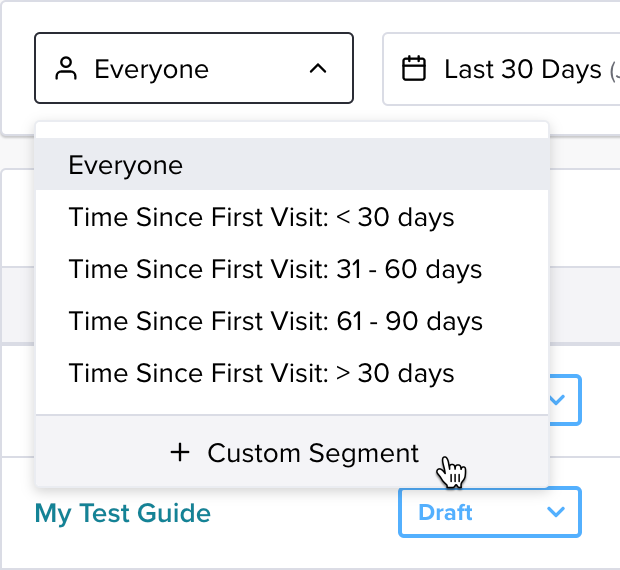Click the partially hidden chevron above the Draft dropdown
Image resolution: width=620 pixels, height=570 pixels.
coord(557,400)
